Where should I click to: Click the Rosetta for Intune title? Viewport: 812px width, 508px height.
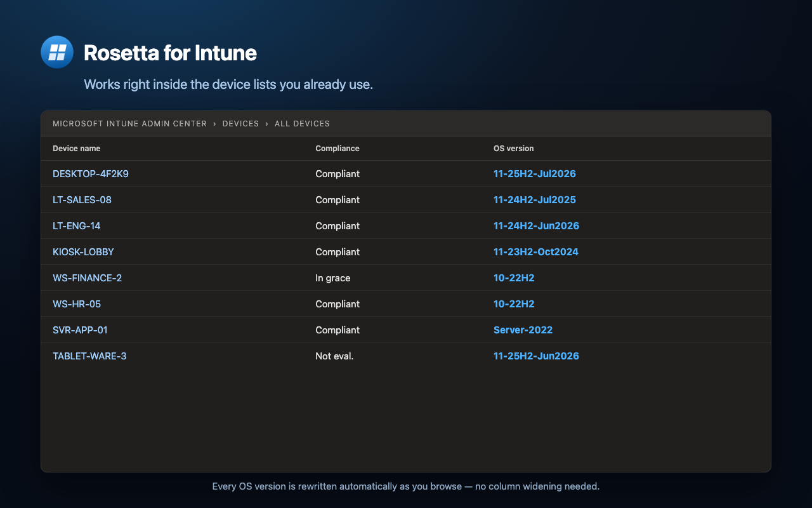pos(170,53)
